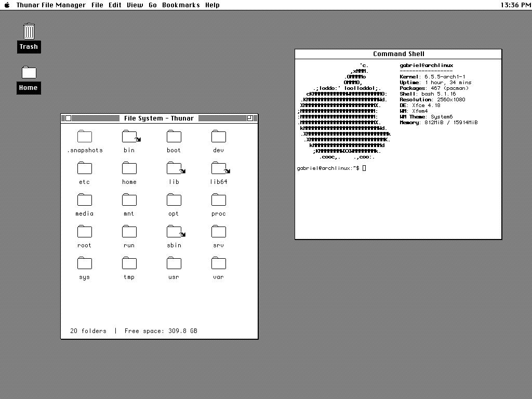Open the Apple logo menu
The width and height of the screenshot is (532, 399).
[7, 5]
